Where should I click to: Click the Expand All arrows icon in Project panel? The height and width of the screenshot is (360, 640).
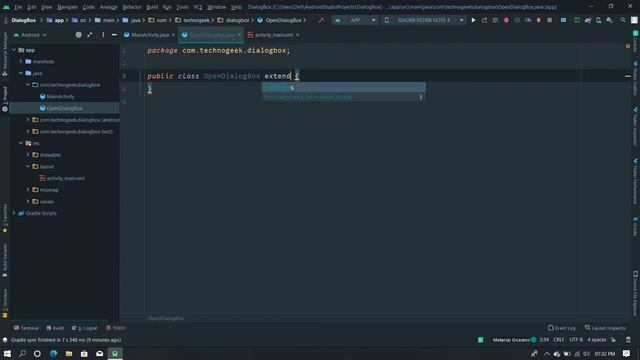click(89, 35)
